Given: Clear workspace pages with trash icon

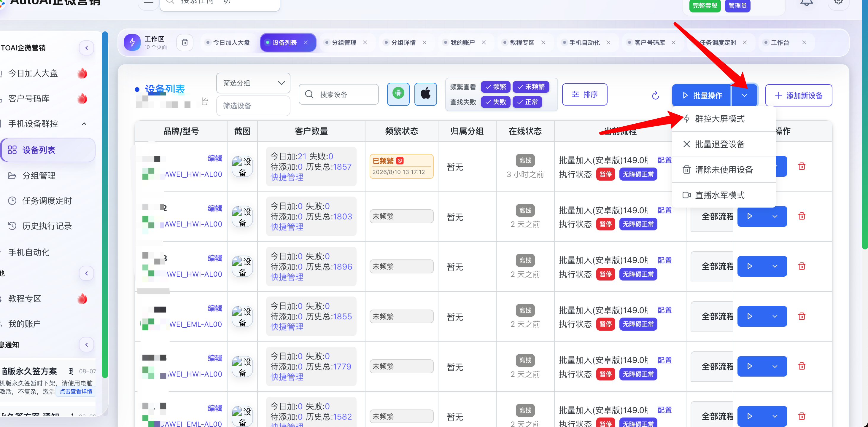Looking at the screenshot, I should tap(185, 42).
